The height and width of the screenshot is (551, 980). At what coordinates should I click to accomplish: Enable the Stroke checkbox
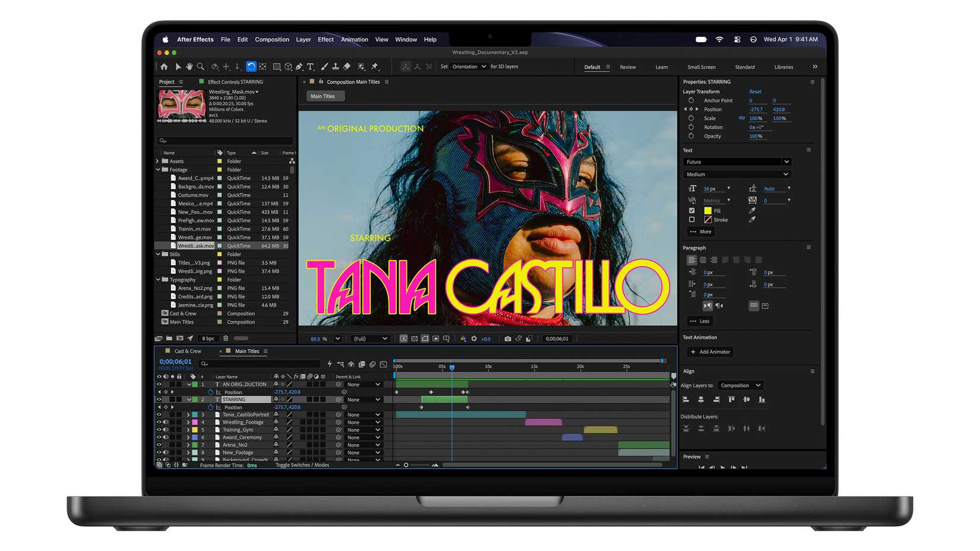[691, 220]
